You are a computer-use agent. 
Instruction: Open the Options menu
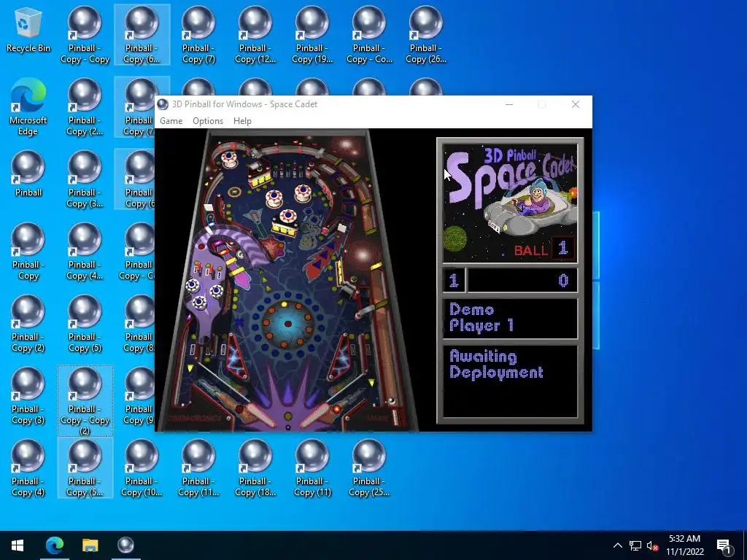click(208, 121)
